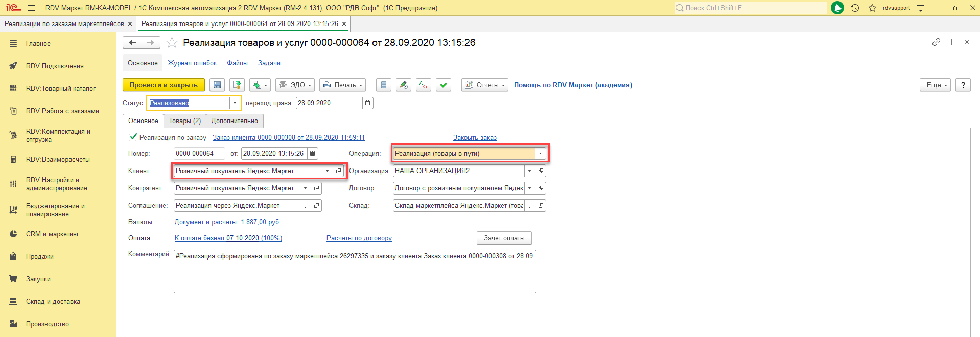
Task: Open RDV:Взаиморасчеты sidebar section
Action: 58,160
